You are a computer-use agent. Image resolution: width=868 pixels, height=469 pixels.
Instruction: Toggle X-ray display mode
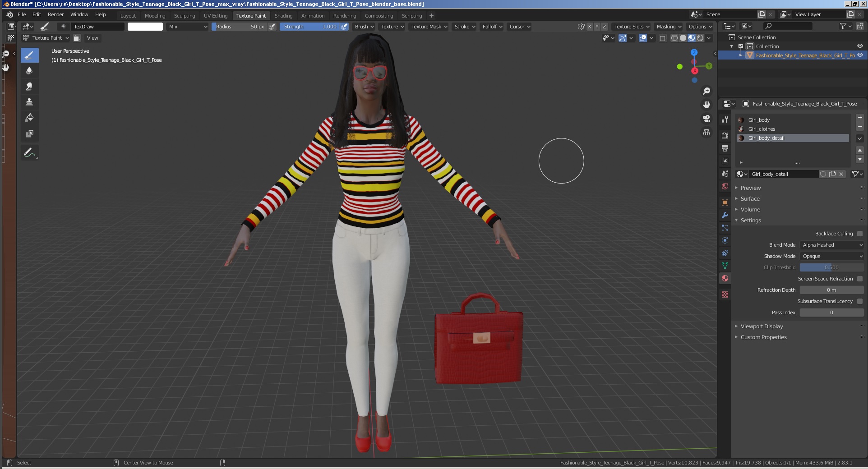(663, 38)
